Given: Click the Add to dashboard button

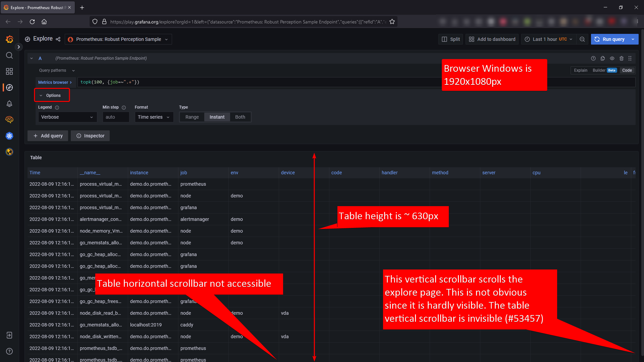Looking at the screenshot, I should 492,39.
